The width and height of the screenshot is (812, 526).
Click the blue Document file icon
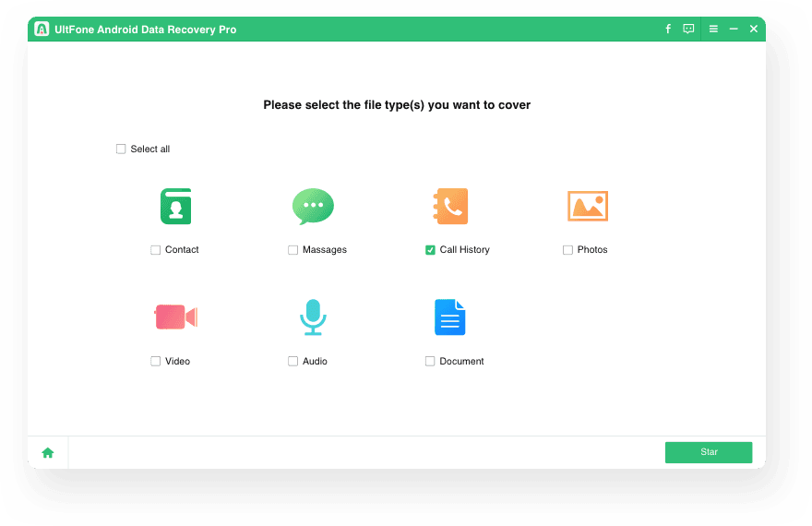coord(450,317)
